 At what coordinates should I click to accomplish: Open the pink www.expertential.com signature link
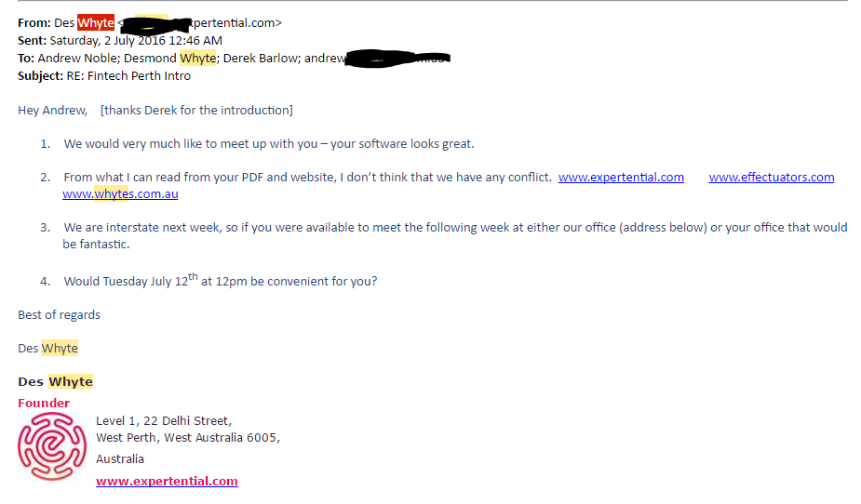(167, 481)
